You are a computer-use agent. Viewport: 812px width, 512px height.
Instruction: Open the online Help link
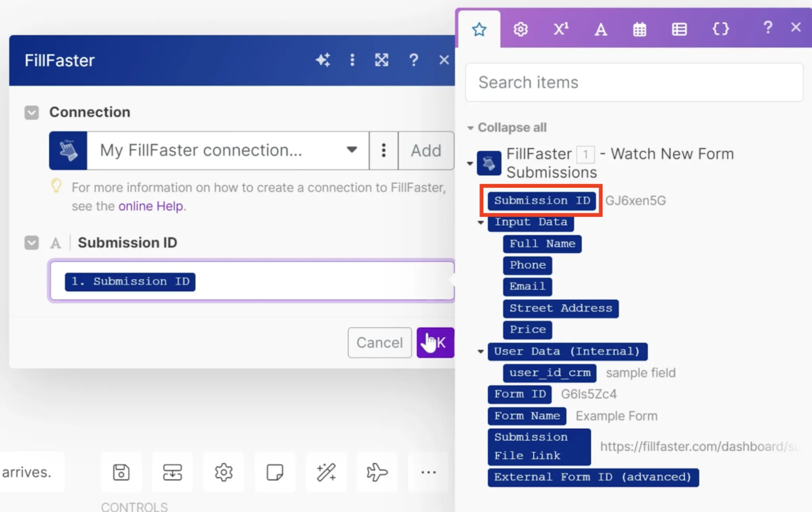[151, 206]
